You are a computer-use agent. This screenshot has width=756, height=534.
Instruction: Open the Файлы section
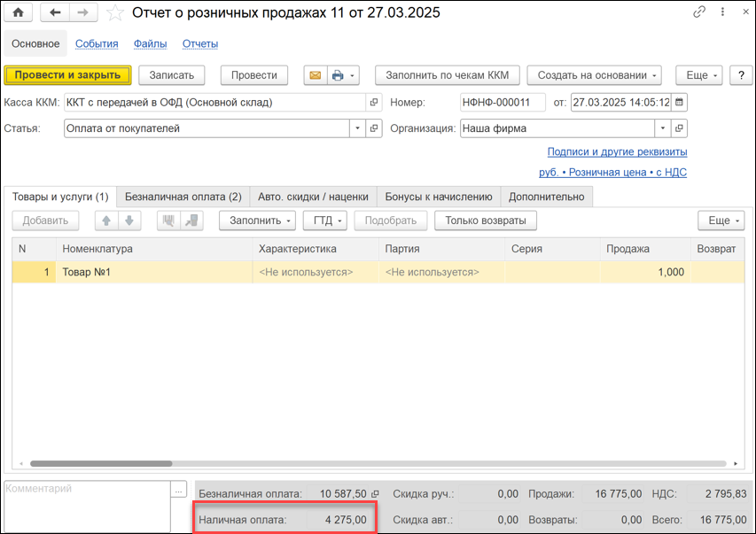(150, 43)
